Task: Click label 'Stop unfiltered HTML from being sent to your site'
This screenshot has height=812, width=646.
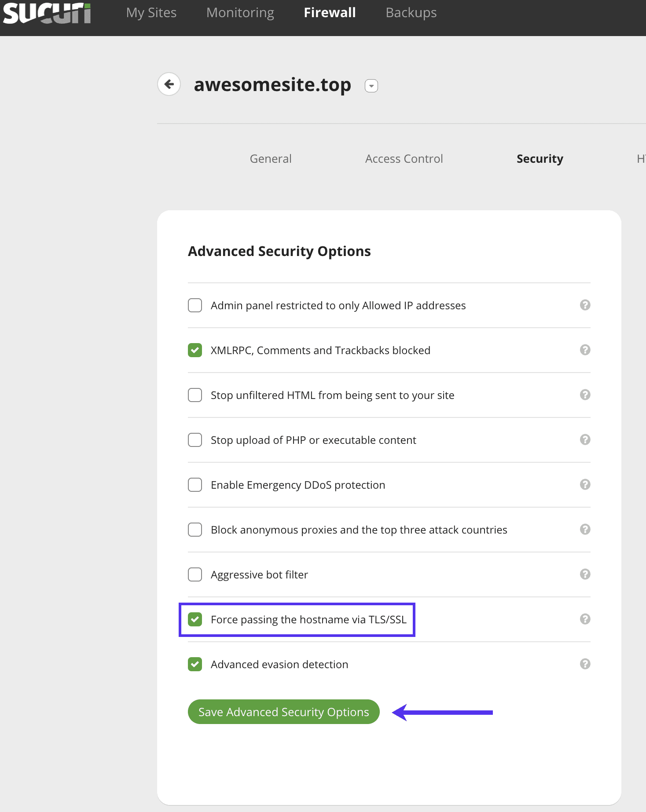Action: pos(333,395)
